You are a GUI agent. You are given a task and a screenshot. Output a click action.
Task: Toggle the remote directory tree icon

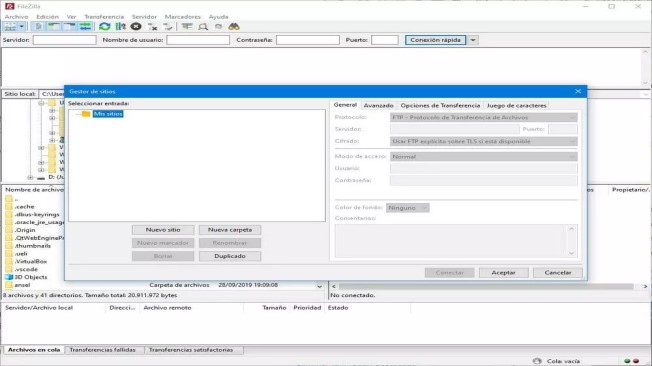(69, 27)
